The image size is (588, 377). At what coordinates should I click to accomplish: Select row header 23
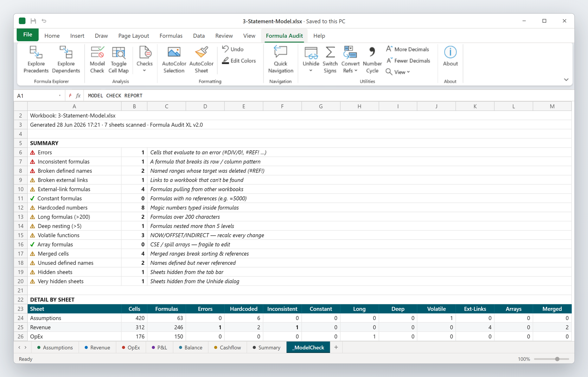click(21, 309)
